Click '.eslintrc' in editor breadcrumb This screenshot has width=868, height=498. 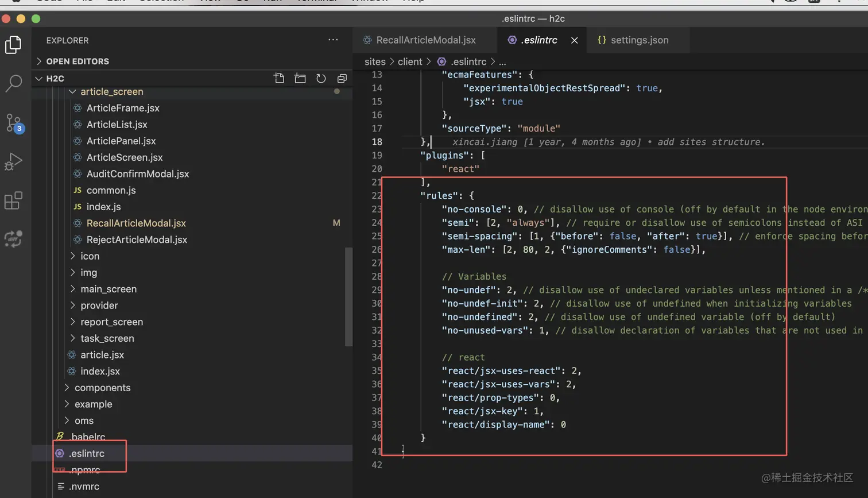click(468, 62)
